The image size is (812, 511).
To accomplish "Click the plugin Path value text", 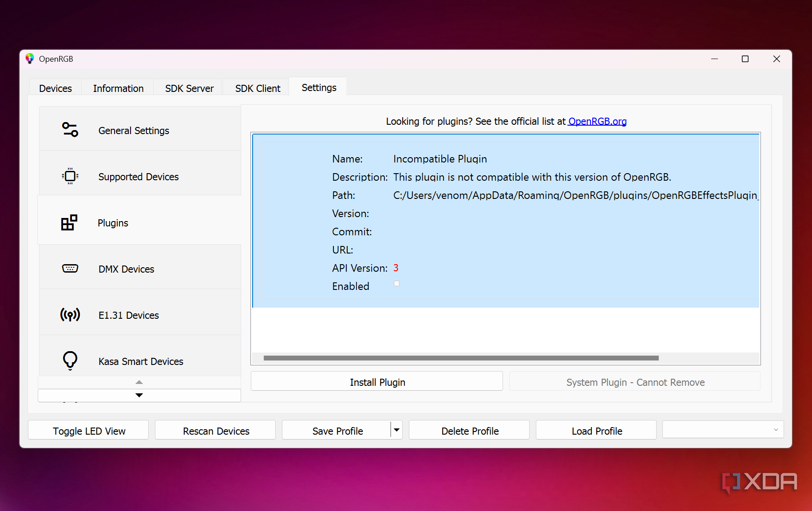I will (576, 195).
